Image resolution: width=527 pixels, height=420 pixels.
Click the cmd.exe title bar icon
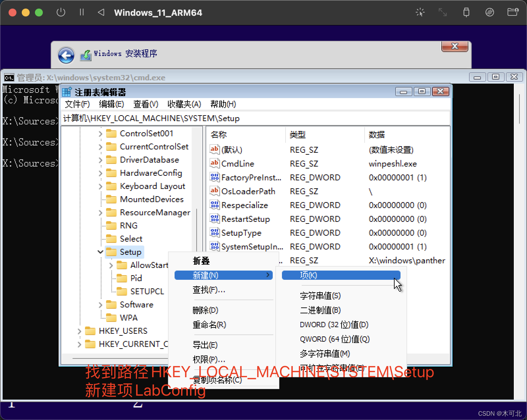click(x=9, y=78)
